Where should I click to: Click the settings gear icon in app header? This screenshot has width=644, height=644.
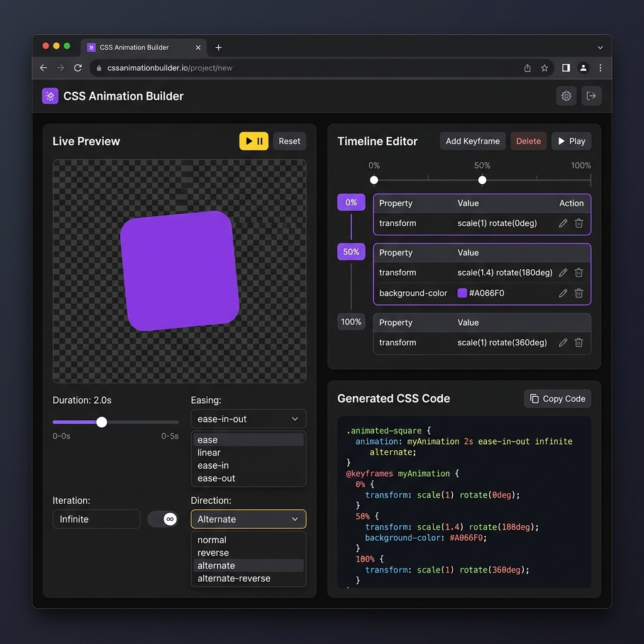click(x=566, y=96)
